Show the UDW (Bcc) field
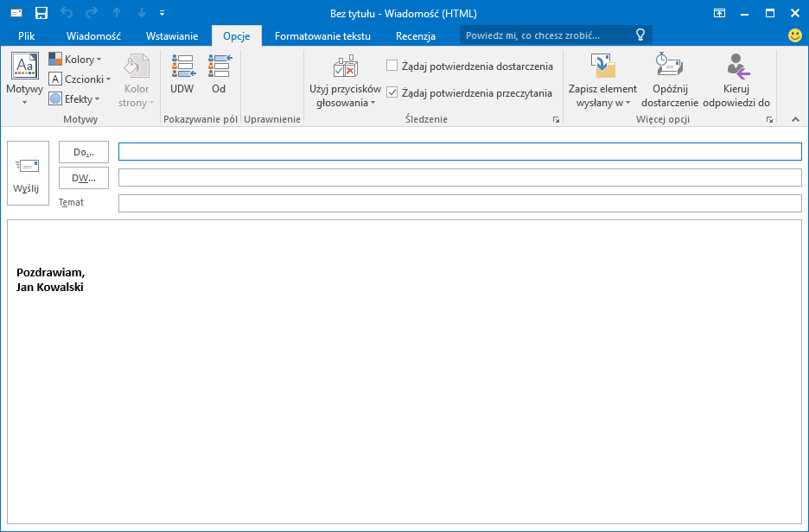 182,74
